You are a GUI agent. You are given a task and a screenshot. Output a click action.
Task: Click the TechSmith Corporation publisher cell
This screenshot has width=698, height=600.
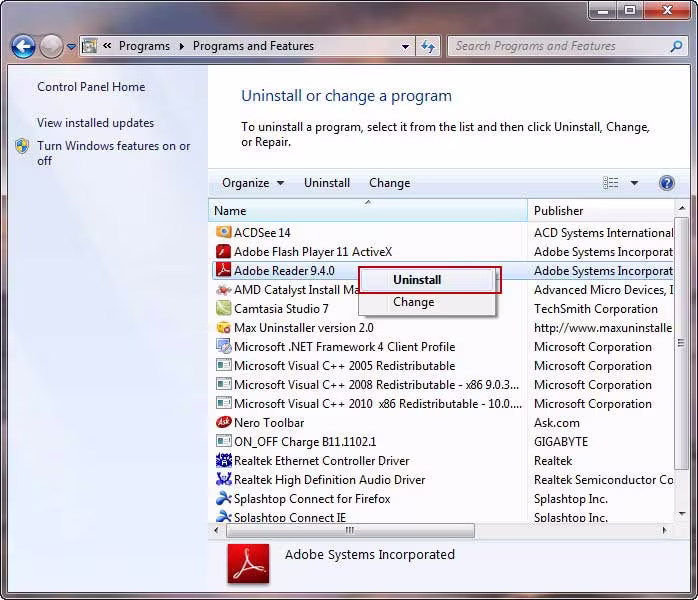pyautogui.click(x=596, y=309)
